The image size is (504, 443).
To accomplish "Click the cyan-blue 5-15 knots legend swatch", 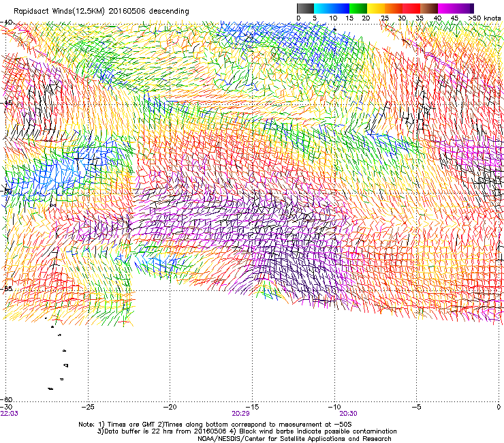I will pos(332,8).
